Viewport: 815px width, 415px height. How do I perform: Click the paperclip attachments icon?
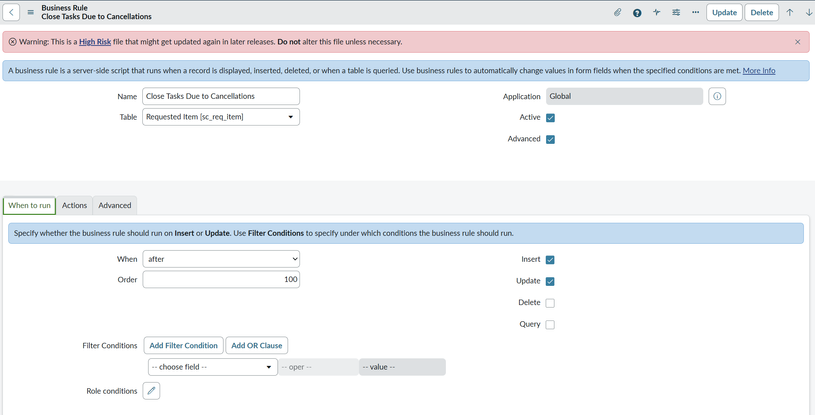618,13
